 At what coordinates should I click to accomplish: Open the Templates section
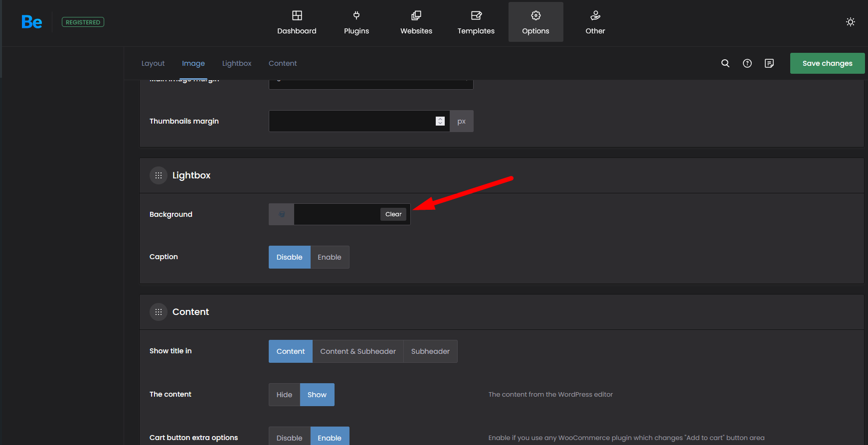[476, 22]
